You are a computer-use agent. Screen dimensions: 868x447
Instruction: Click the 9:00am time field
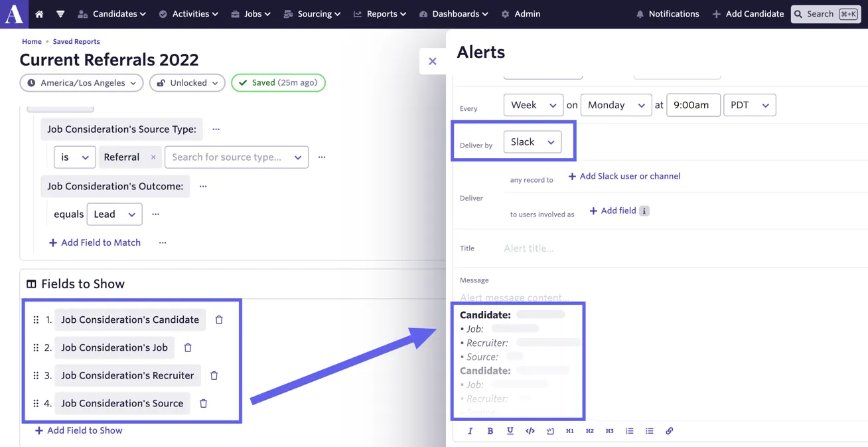pyautogui.click(x=693, y=105)
